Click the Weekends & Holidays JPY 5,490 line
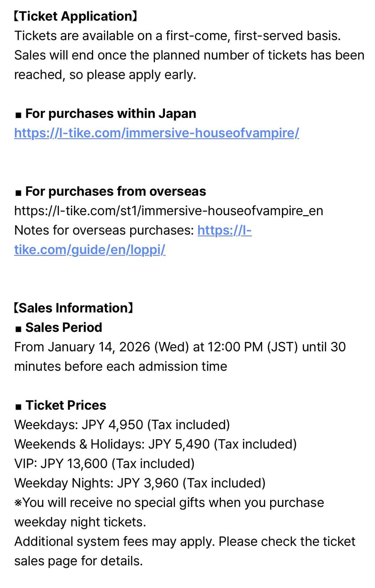Viewport: 375px width, 588px height. click(x=155, y=444)
